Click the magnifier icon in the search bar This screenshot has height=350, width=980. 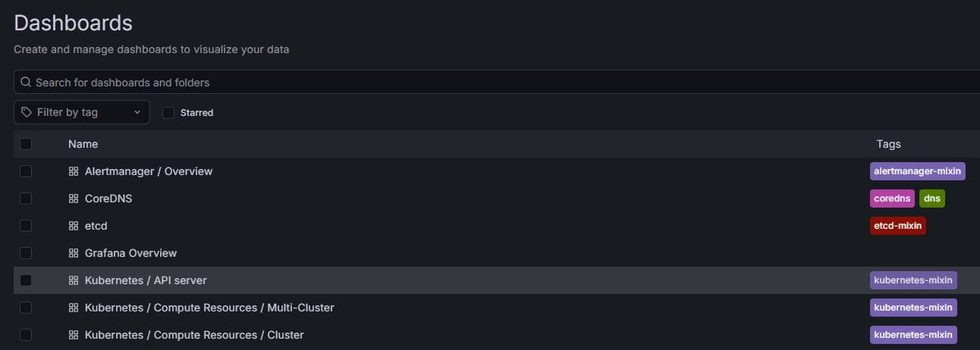point(26,82)
